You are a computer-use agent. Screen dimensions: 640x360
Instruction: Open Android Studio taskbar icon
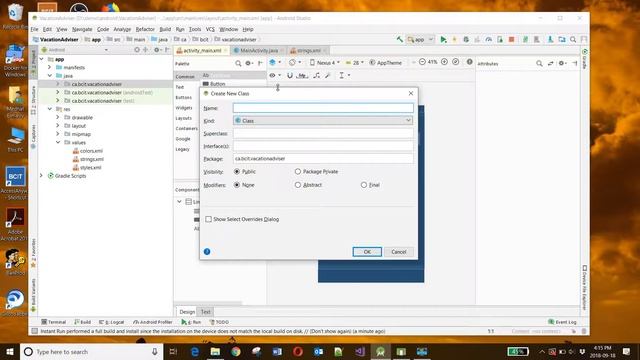380,351
